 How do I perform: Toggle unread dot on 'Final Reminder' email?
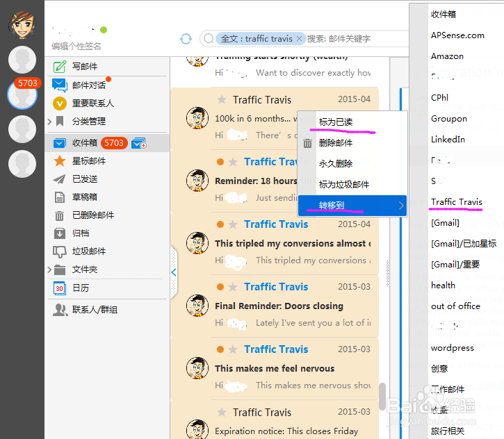click(x=220, y=287)
